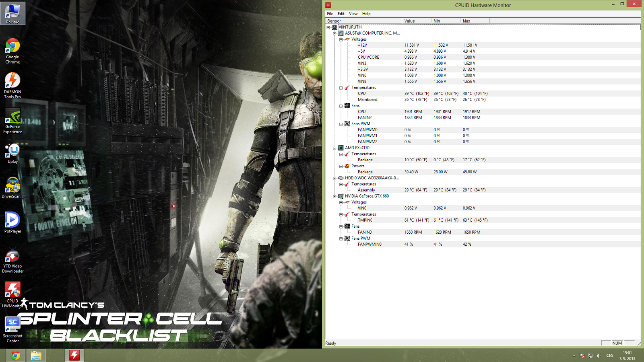The width and height of the screenshot is (644, 362).
Task: Open the Počítač desktop icon
Action: 12,13
